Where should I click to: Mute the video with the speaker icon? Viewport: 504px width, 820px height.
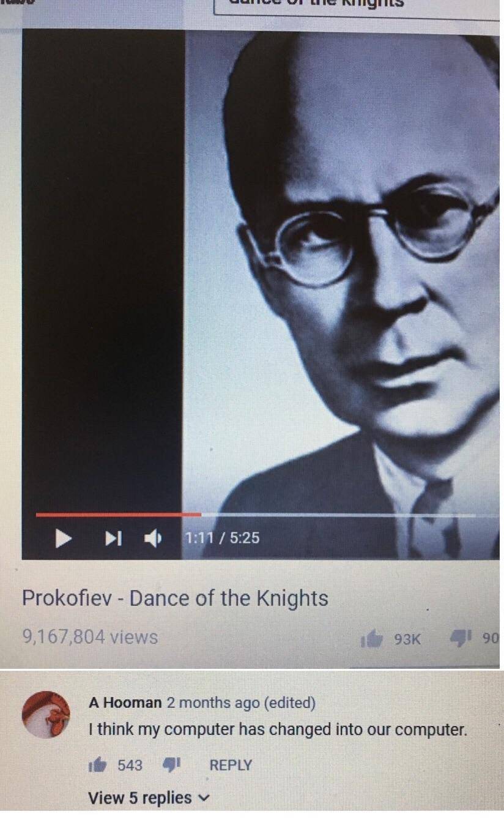point(153,539)
